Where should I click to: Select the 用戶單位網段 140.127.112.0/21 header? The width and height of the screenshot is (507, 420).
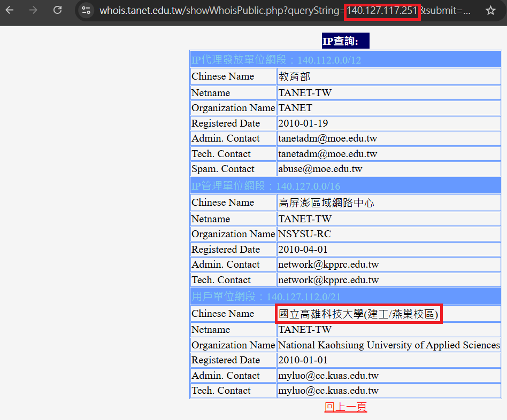(x=345, y=296)
